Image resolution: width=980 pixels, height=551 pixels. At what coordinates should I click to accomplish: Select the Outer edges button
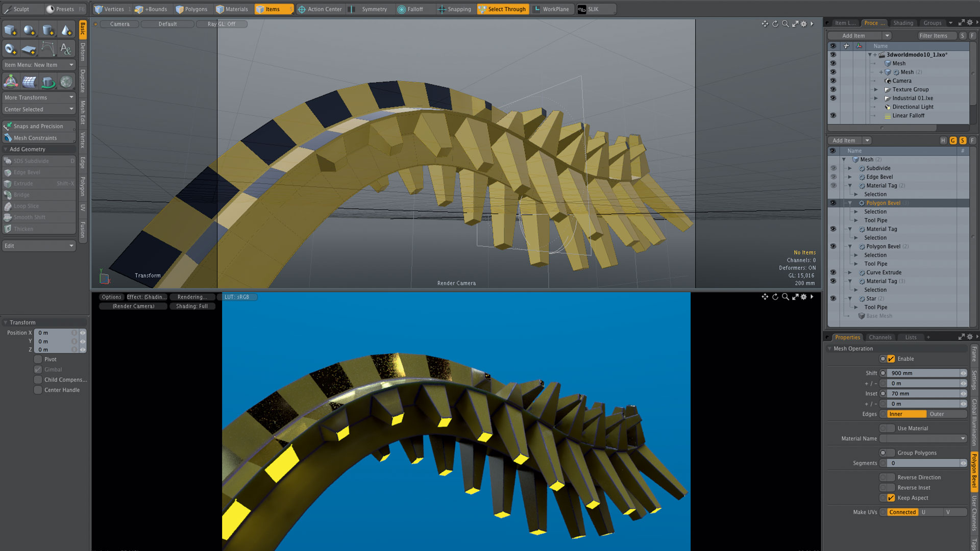coord(937,414)
